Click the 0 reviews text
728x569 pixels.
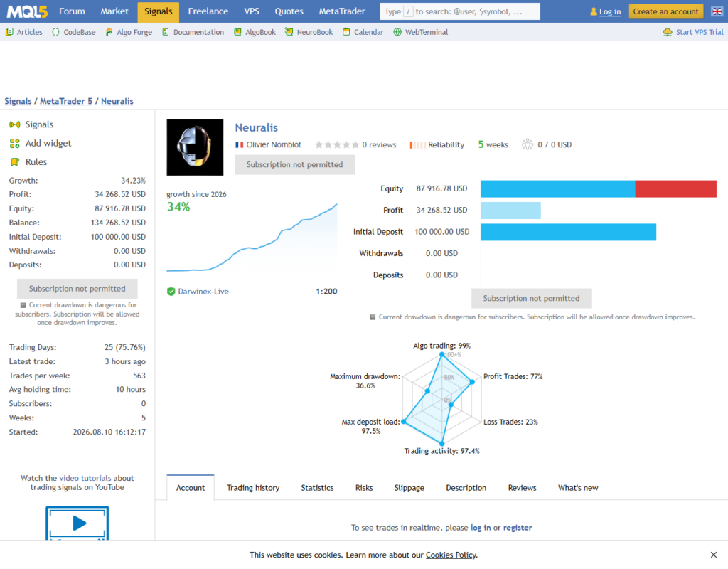pos(379,145)
